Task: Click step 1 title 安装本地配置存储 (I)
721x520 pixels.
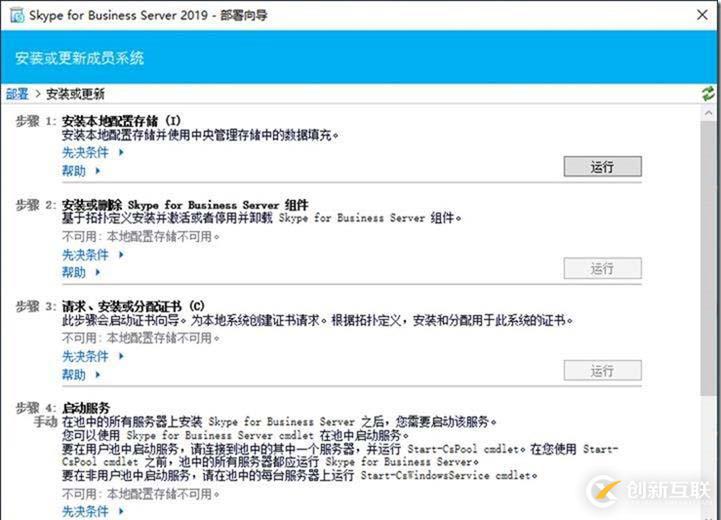Action: 121,121
